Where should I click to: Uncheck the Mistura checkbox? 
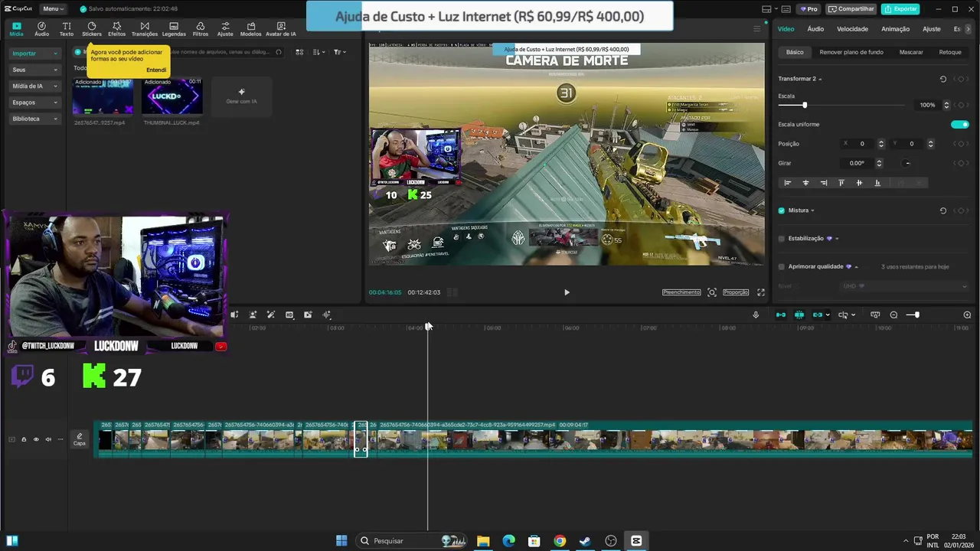pyautogui.click(x=782, y=210)
